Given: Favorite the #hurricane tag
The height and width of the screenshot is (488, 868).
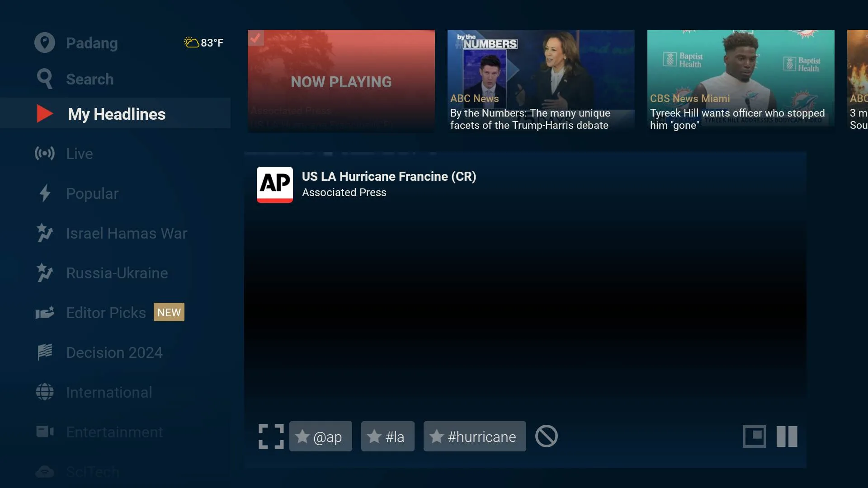Looking at the screenshot, I should click(x=475, y=436).
